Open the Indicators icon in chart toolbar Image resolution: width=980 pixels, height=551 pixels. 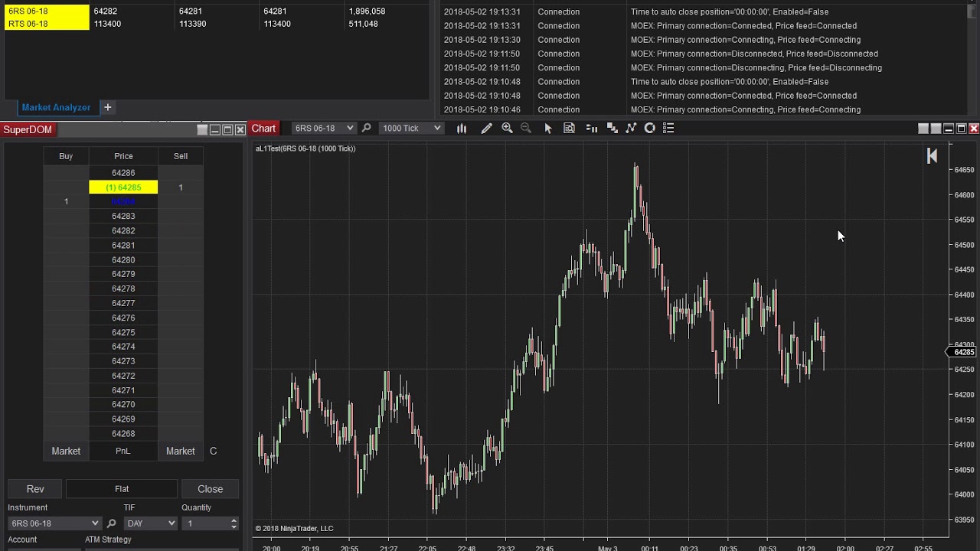(x=612, y=129)
